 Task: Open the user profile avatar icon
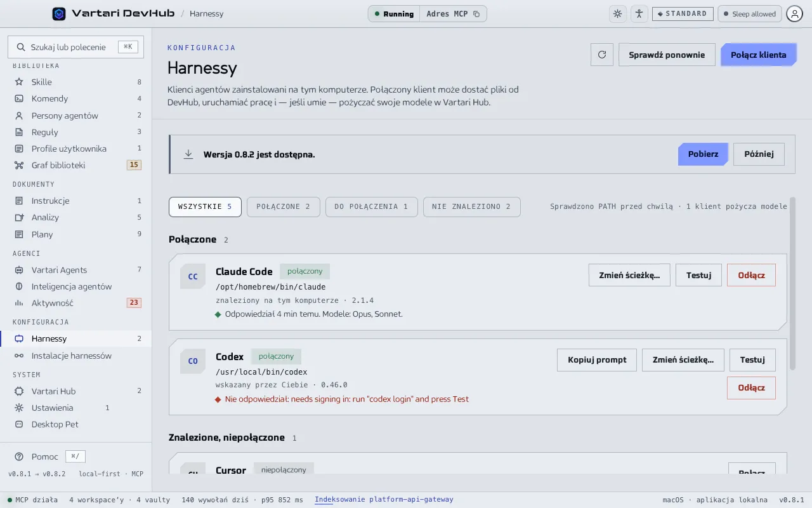pyautogui.click(x=794, y=14)
